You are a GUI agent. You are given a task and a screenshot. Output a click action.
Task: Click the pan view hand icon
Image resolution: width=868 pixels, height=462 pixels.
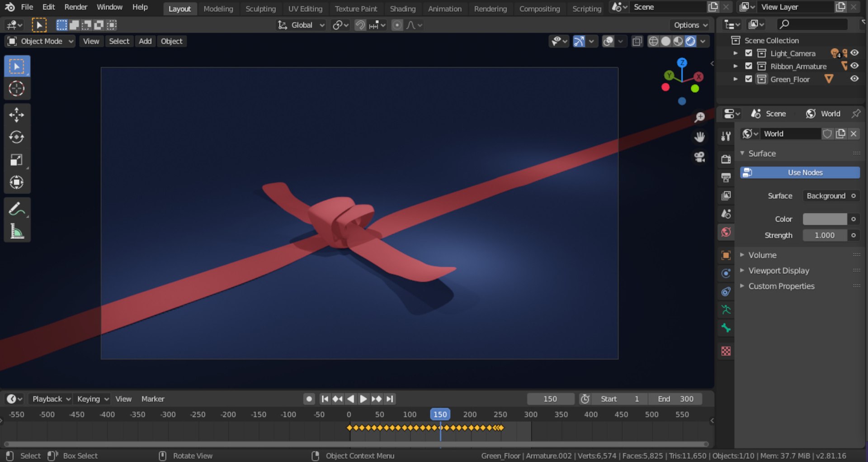click(x=699, y=137)
